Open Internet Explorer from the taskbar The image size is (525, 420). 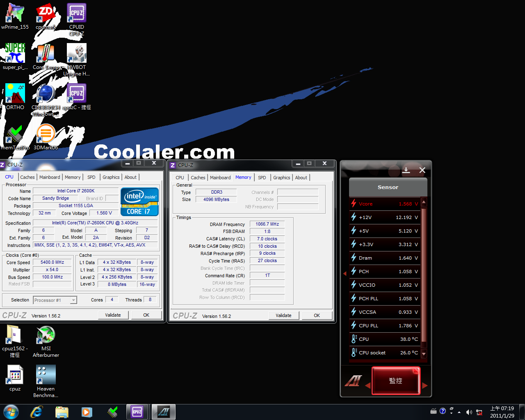pyautogui.click(x=37, y=412)
